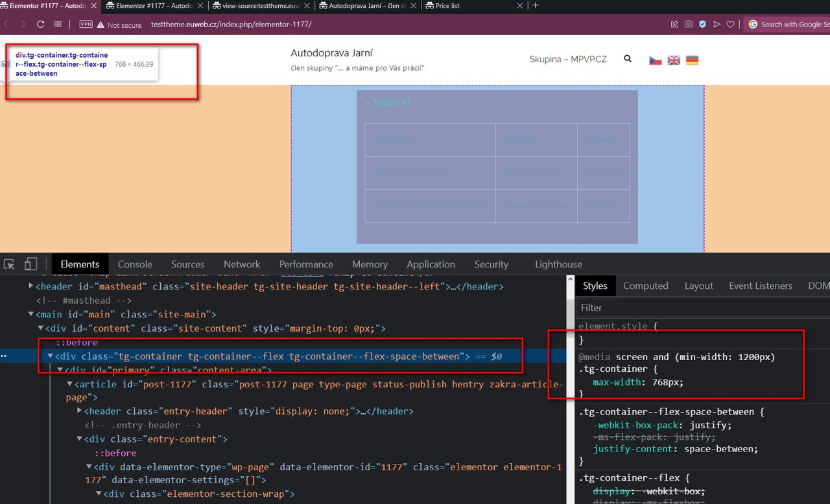Screen dimensions: 830x504
Task: Collapse the article#post-1177 node arrow
Action: 70,384
